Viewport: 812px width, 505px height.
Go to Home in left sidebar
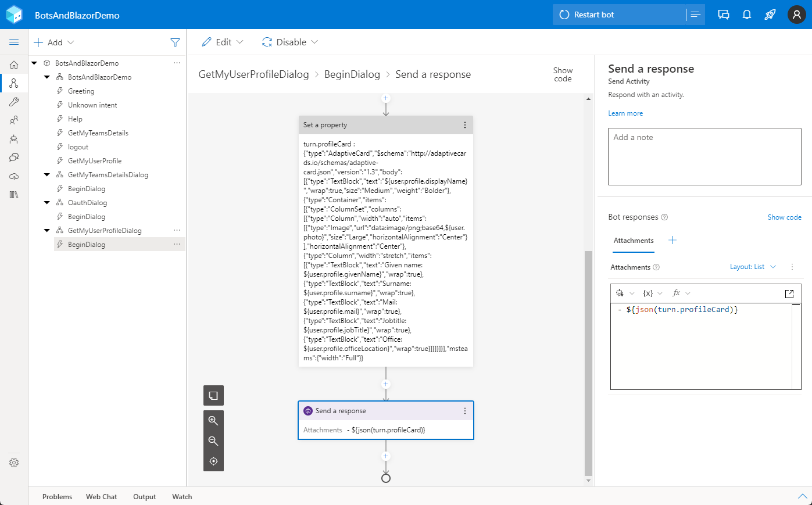14,65
